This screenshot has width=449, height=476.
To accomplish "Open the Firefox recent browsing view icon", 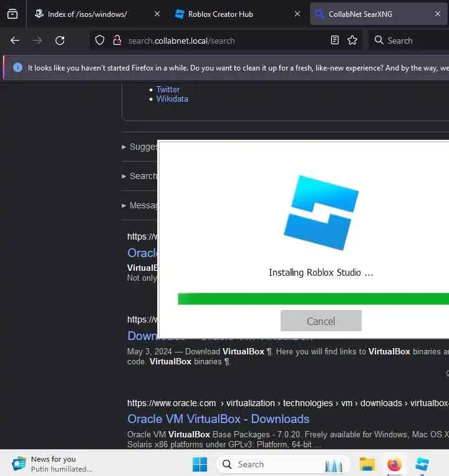I will click(12, 14).
